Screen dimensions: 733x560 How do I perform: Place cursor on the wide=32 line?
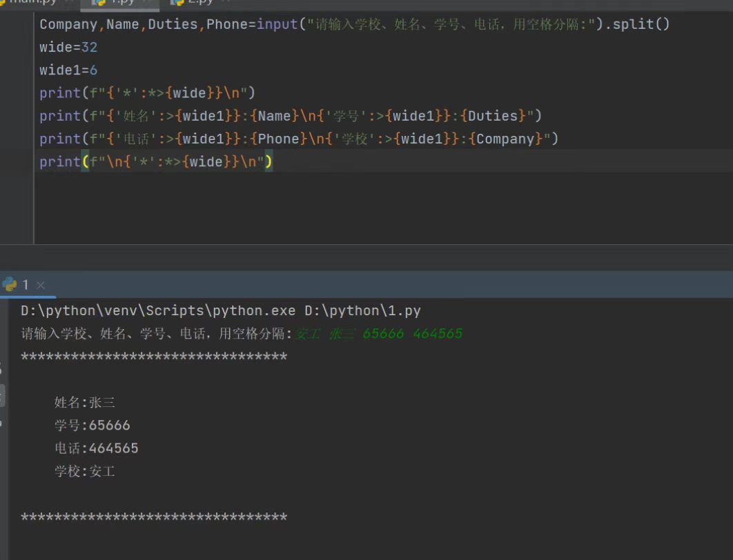click(68, 48)
